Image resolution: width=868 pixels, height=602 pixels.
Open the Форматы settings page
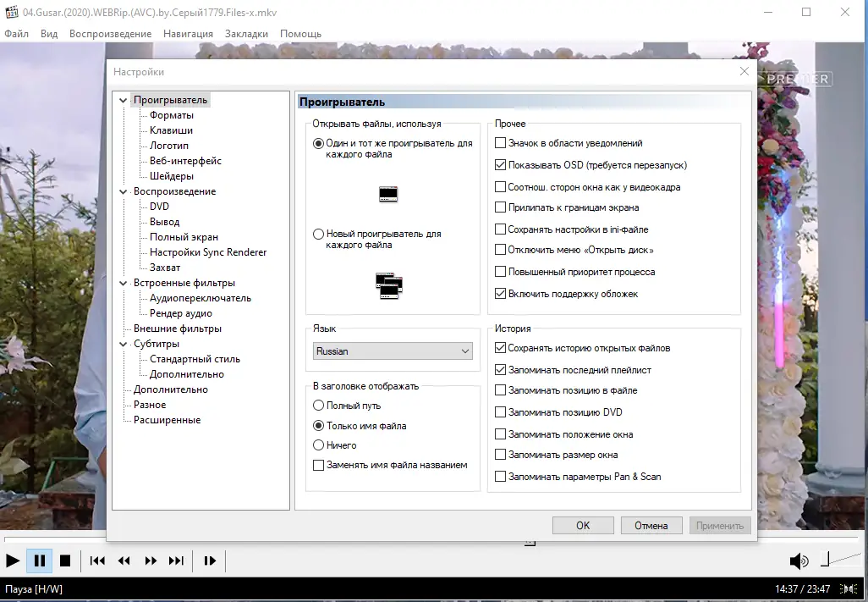172,115
